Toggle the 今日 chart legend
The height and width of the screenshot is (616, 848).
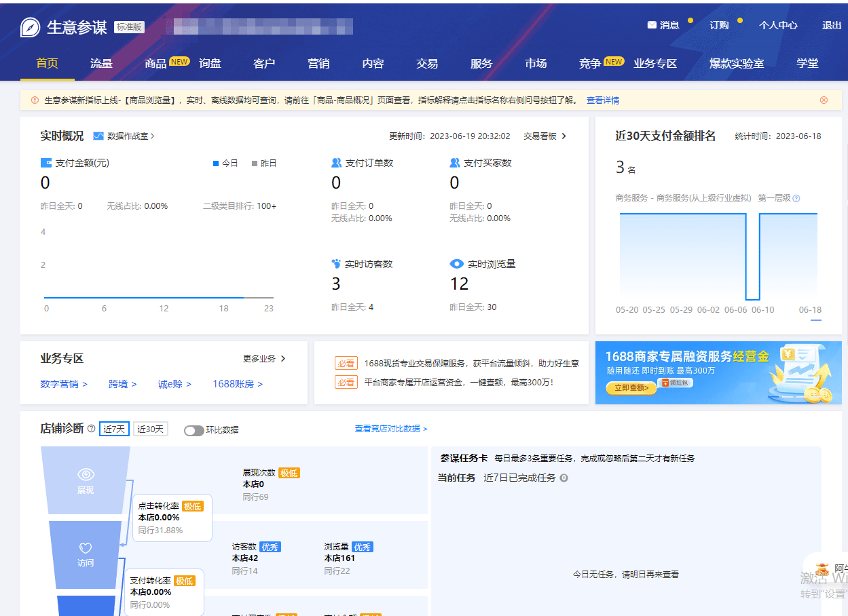click(225, 163)
